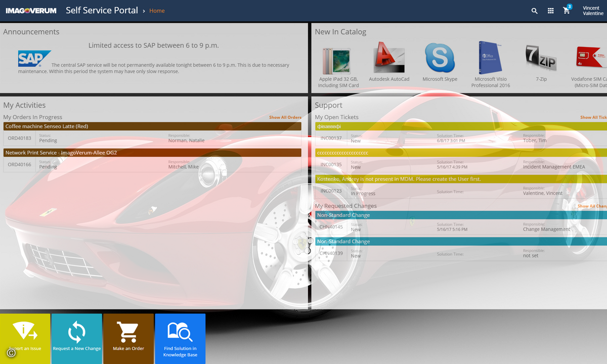Image resolution: width=607 pixels, height=364 pixels.
Task: Click Limited access to SAP announcement title
Action: coord(154,45)
